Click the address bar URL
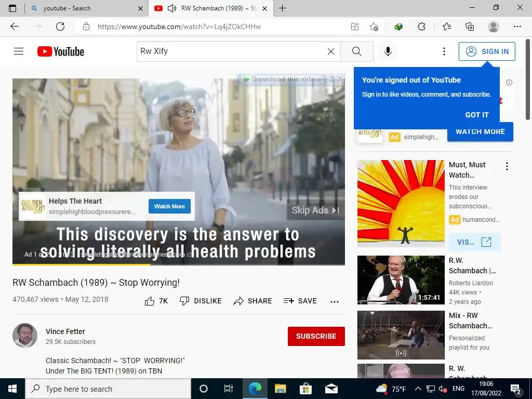This screenshot has width=532, height=399. (x=179, y=26)
